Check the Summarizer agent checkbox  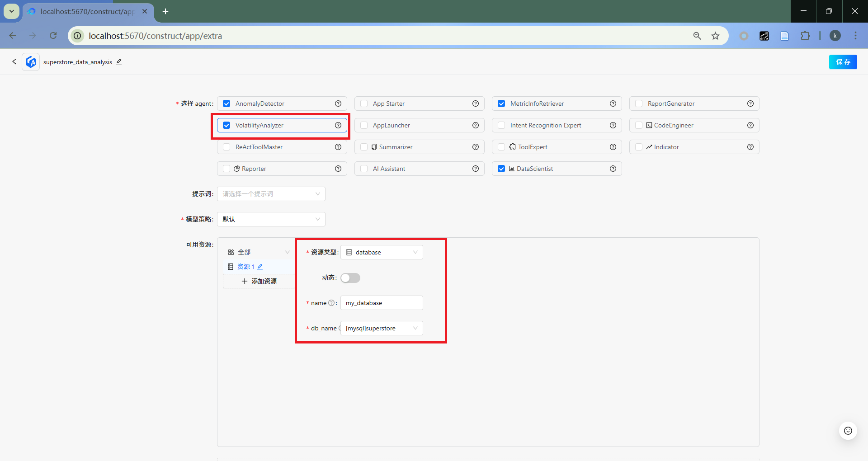[364, 147]
